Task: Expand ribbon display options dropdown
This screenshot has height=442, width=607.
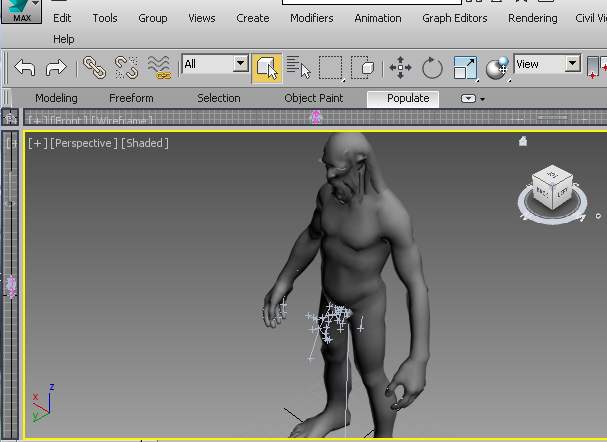Action: pyautogui.click(x=472, y=99)
